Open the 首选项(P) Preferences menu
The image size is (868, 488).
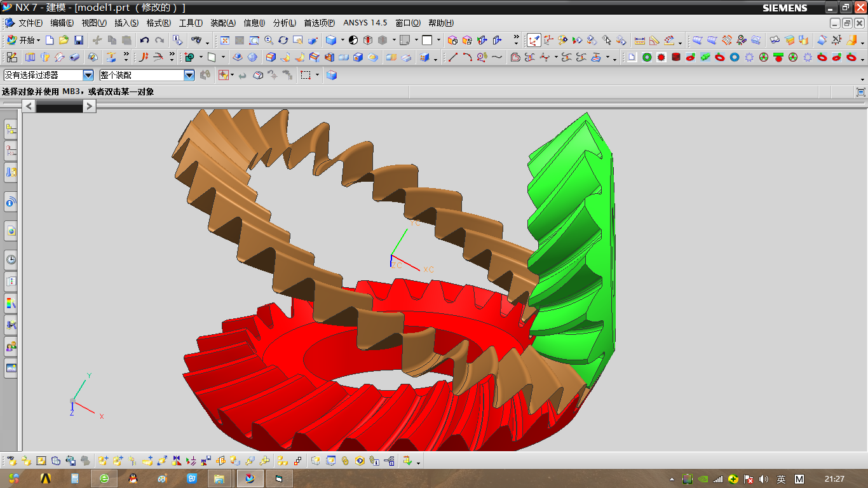coord(320,23)
